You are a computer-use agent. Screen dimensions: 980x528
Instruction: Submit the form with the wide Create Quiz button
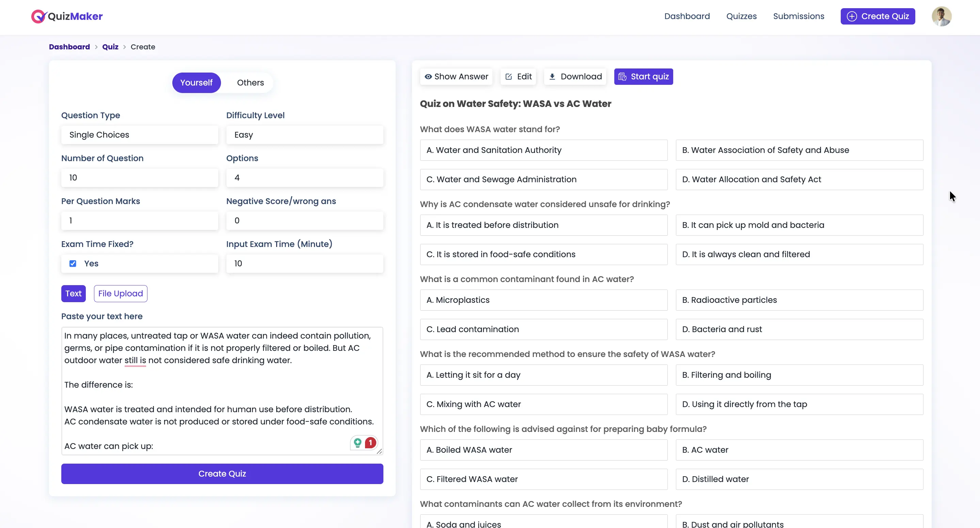pyautogui.click(x=222, y=473)
